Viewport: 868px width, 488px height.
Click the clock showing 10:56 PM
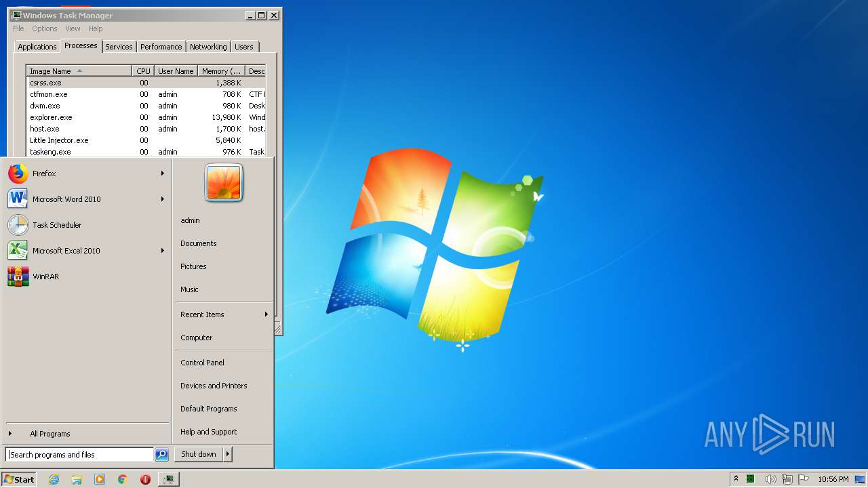point(833,479)
